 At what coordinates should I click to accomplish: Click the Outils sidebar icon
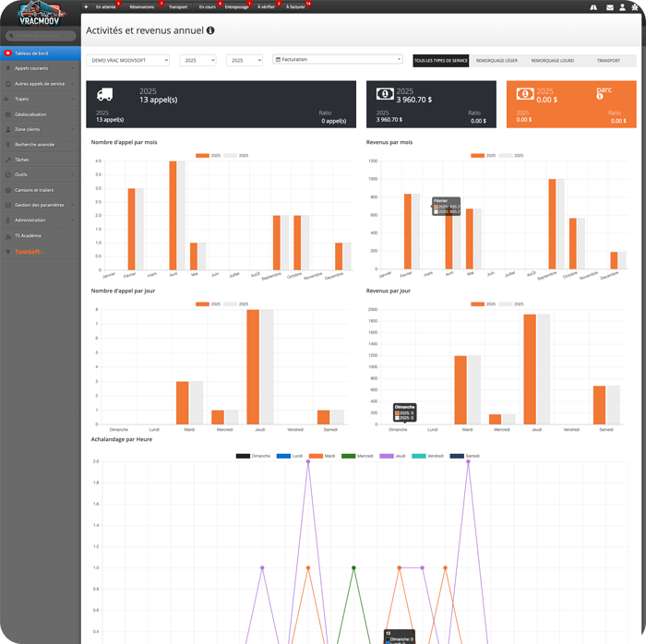(7, 174)
